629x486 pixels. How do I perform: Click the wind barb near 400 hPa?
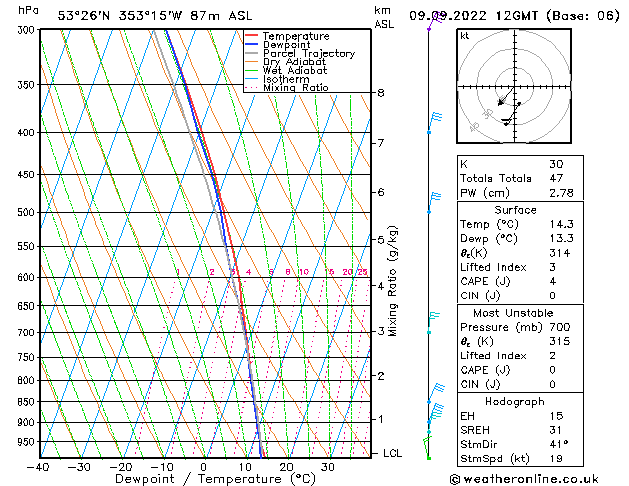tap(433, 120)
